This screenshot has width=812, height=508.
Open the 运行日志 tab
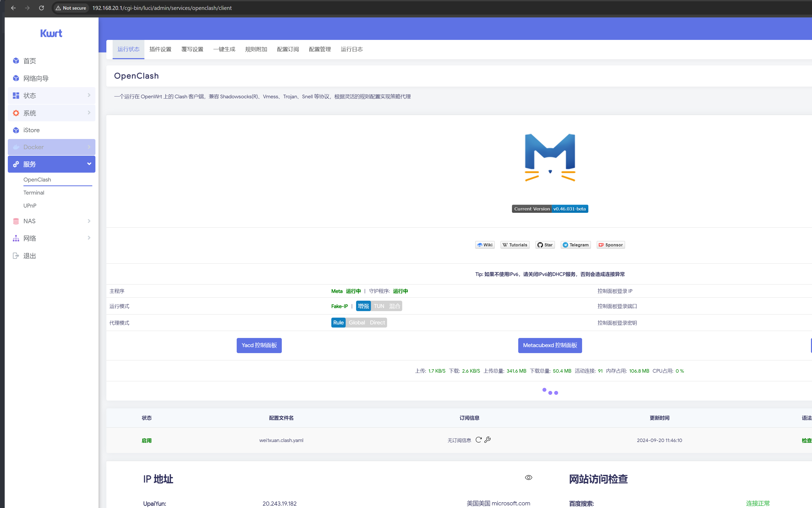click(352, 49)
